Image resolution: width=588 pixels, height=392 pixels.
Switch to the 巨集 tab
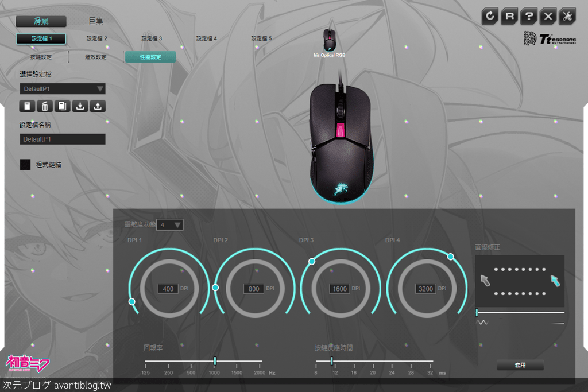point(96,21)
